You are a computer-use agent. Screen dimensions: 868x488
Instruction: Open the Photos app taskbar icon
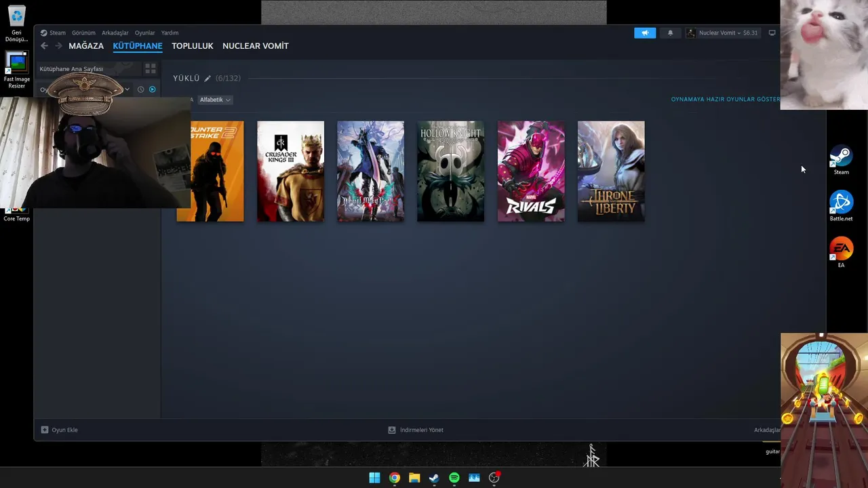click(x=474, y=478)
